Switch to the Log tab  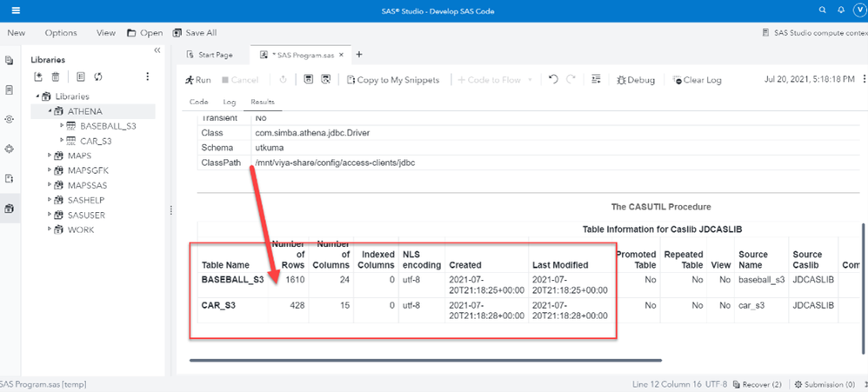coord(229,102)
